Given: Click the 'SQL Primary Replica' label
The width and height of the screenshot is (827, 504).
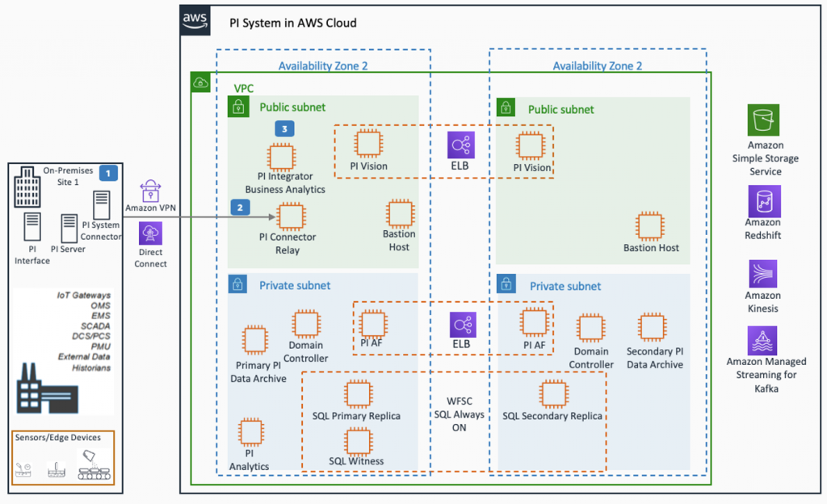Looking at the screenshot, I should (356, 416).
